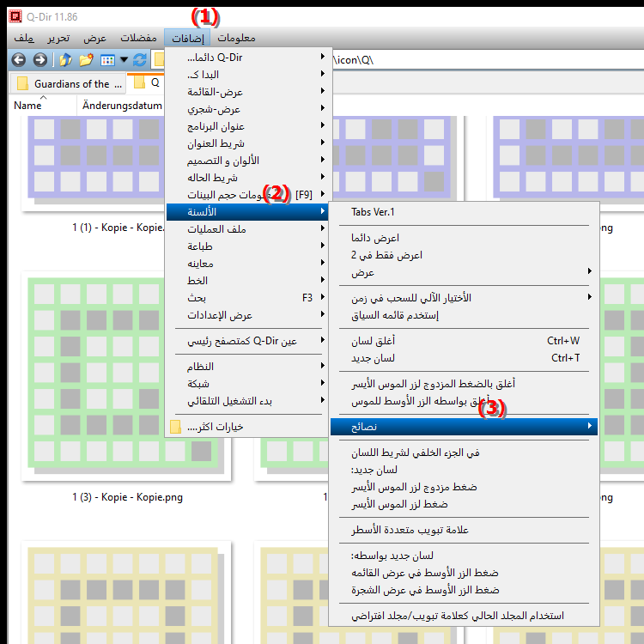Open the ملف العمليات submenu
The width and height of the screenshot is (644, 644).
coord(248,229)
